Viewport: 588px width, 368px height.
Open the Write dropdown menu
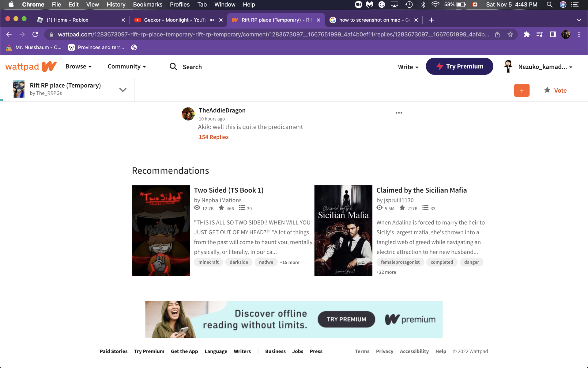click(408, 67)
